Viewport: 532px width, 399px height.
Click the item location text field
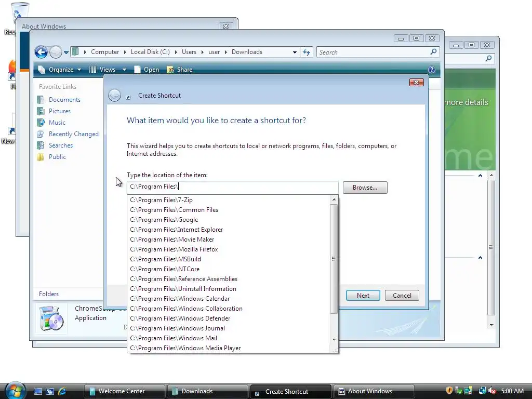[x=233, y=187]
